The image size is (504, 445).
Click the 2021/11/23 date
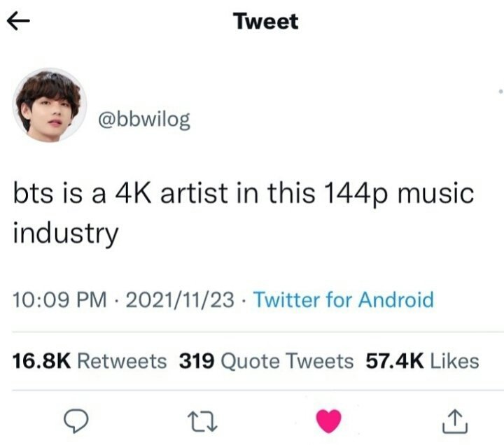click(180, 299)
